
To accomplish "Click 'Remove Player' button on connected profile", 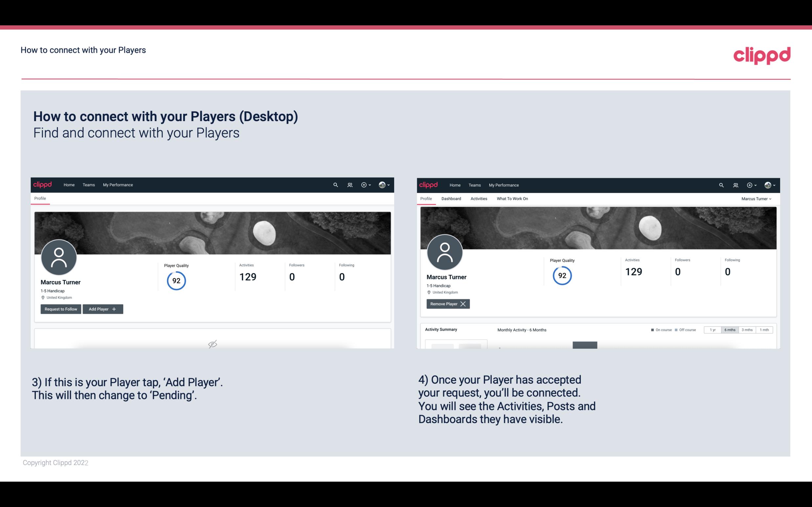I will tap(447, 304).
